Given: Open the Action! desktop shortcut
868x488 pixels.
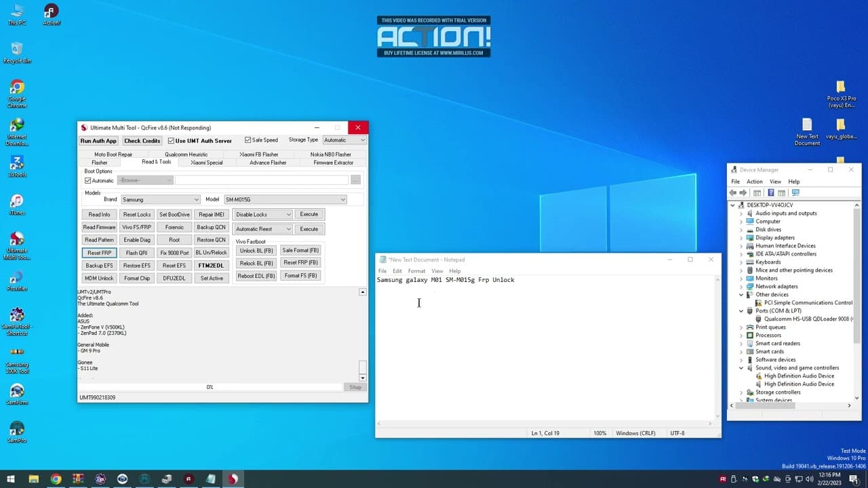Looking at the screenshot, I should (x=52, y=14).
